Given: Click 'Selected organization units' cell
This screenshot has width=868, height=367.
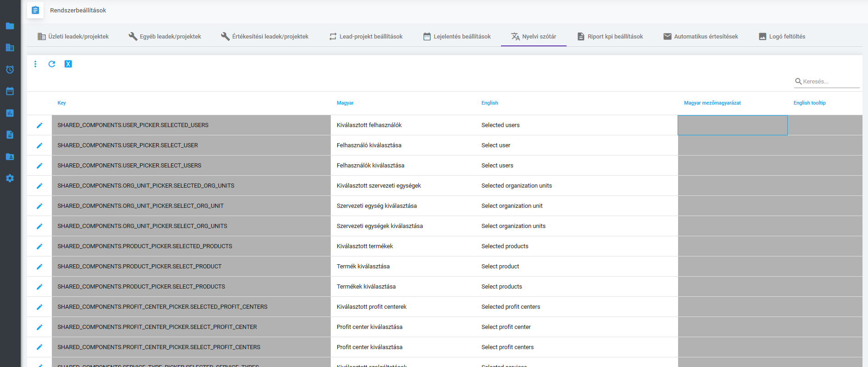Looking at the screenshot, I should pyautogui.click(x=577, y=186).
